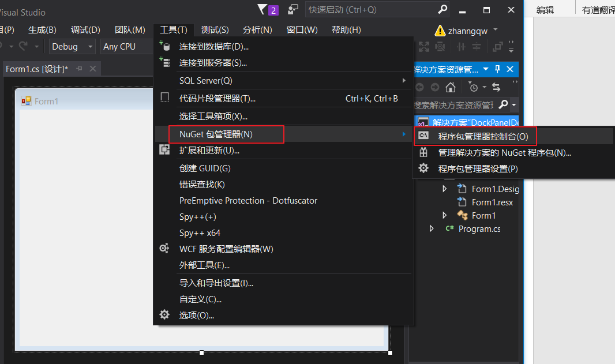This screenshot has height=364, width=615.
Task: Click Sync with Active Document icon
Action: [x=496, y=87]
